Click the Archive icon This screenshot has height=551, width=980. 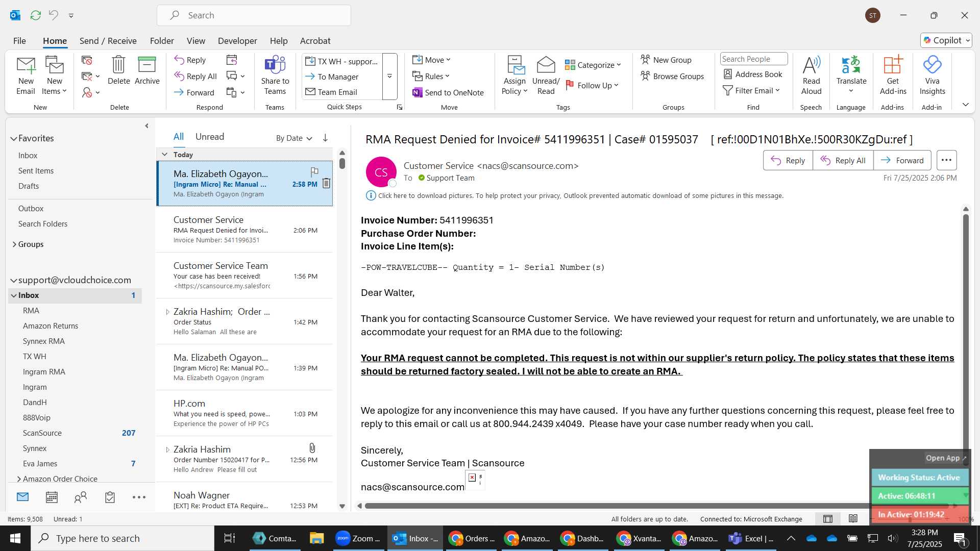tap(147, 65)
